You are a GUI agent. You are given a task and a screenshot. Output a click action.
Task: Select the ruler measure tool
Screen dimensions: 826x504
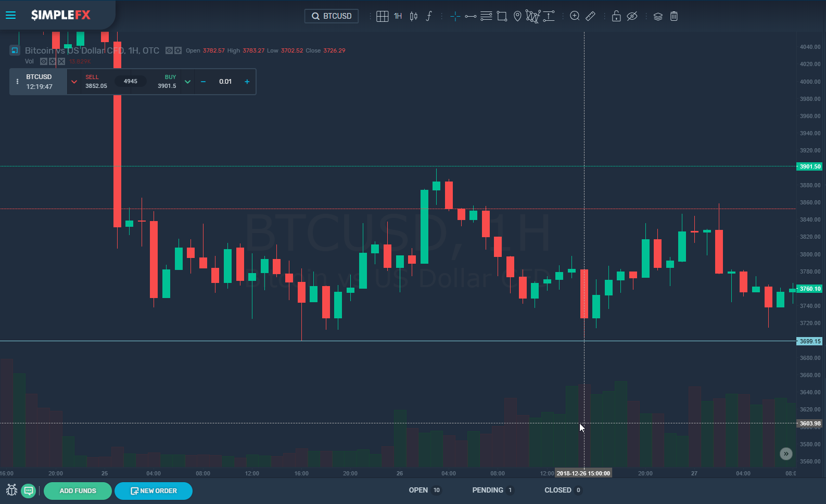pyautogui.click(x=590, y=16)
